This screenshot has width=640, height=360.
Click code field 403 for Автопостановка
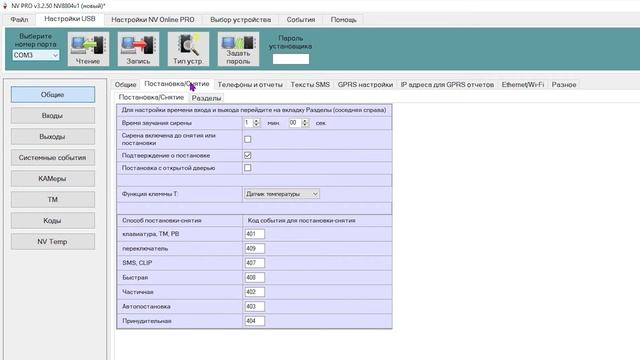tap(255, 307)
